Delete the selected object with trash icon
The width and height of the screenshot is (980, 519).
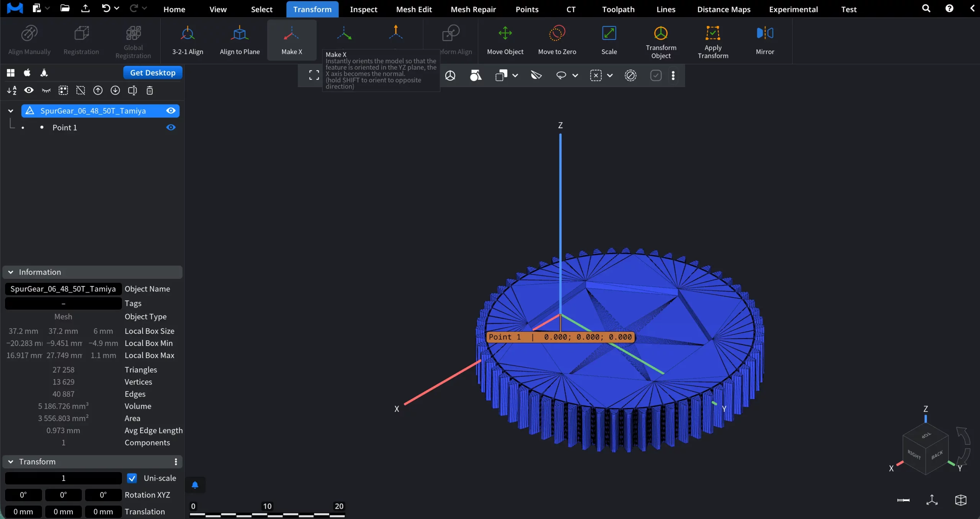[149, 90]
